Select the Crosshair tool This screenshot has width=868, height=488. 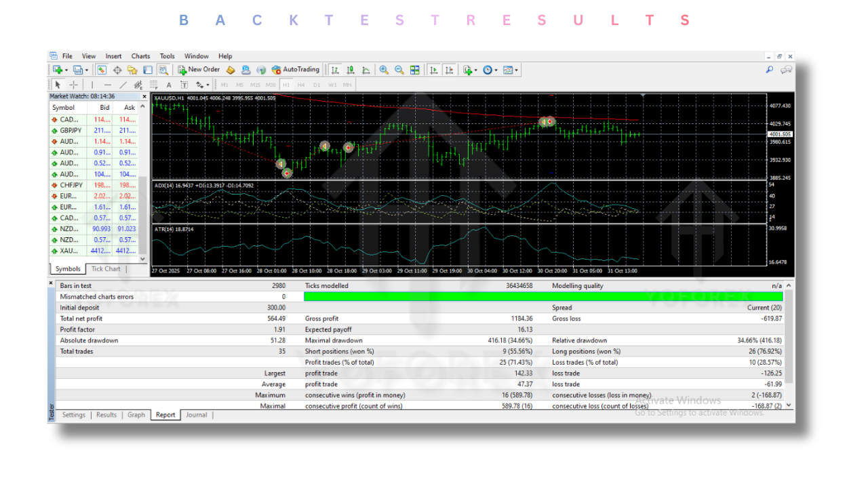(x=73, y=84)
